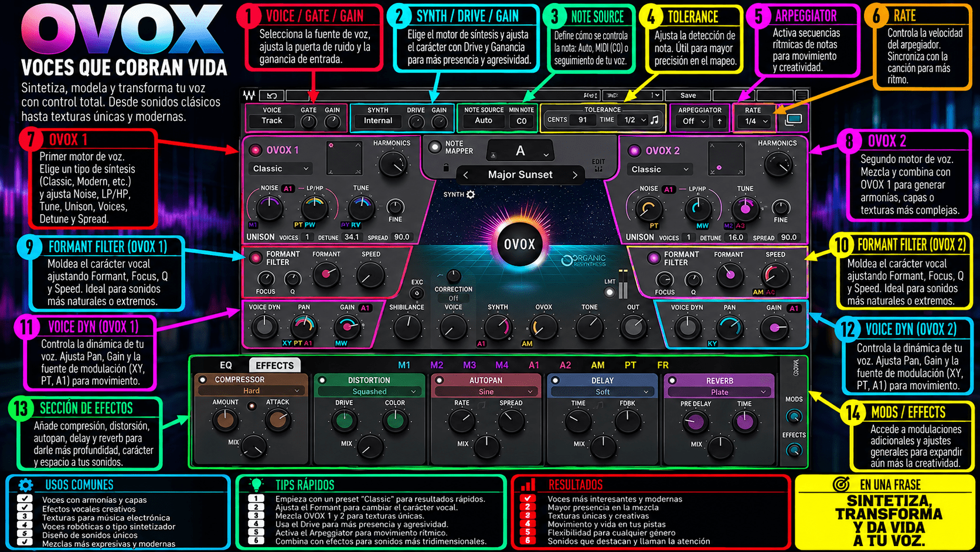The image size is (980, 552).
Task: Click the Tolerance Cents value field 91
Action: tap(583, 120)
